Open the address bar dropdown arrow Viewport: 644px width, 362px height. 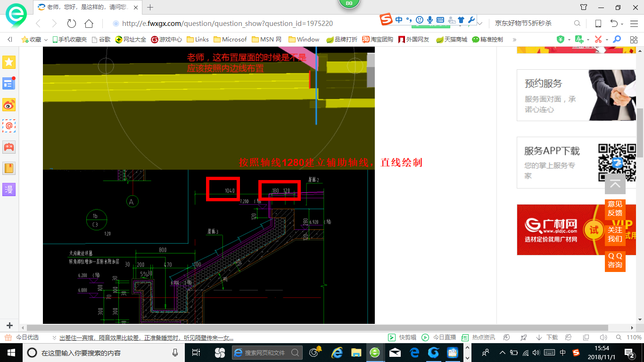480,23
